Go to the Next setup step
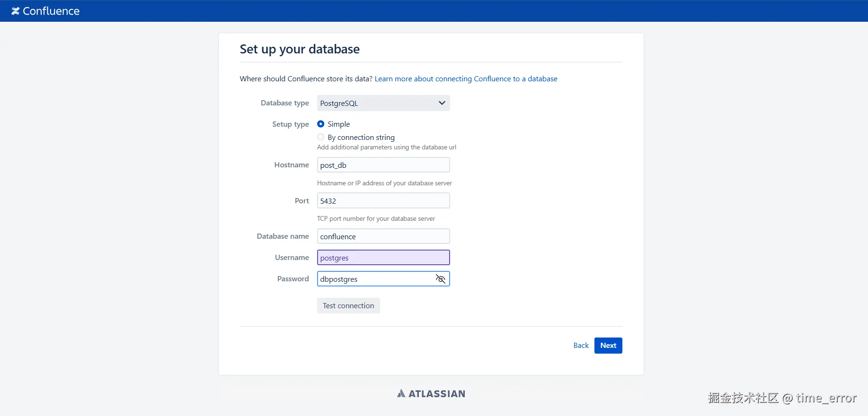868x416 pixels. pos(608,346)
